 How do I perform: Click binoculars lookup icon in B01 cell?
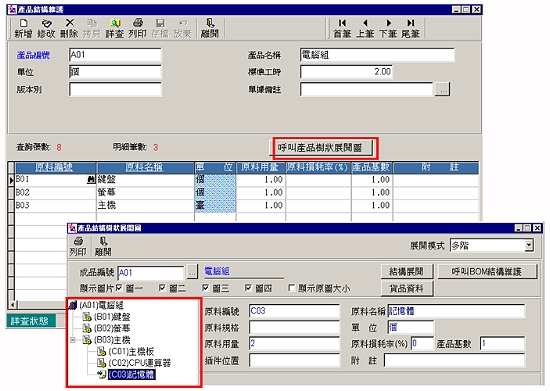pyautogui.click(x=91, y=180)
